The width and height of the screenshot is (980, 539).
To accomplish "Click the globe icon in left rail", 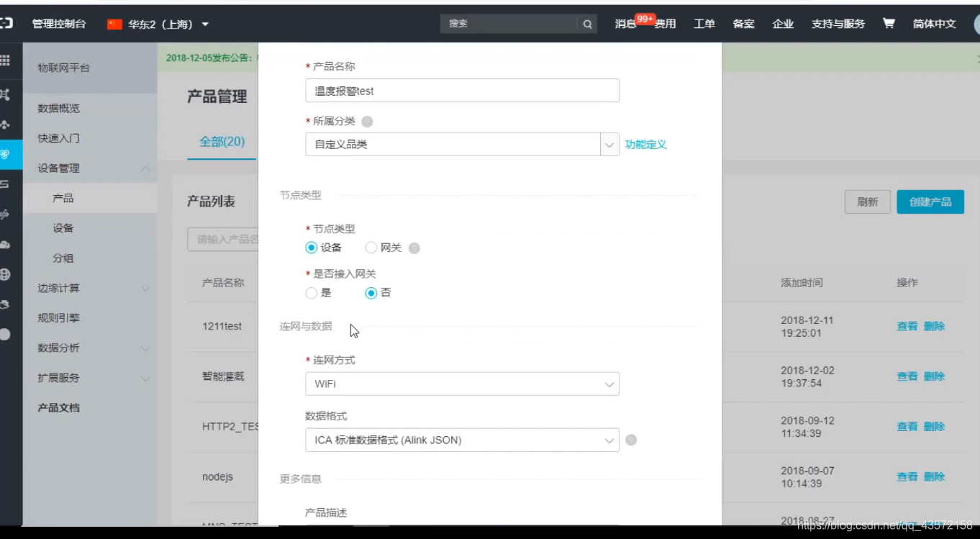I will click(x=5, y=274).
